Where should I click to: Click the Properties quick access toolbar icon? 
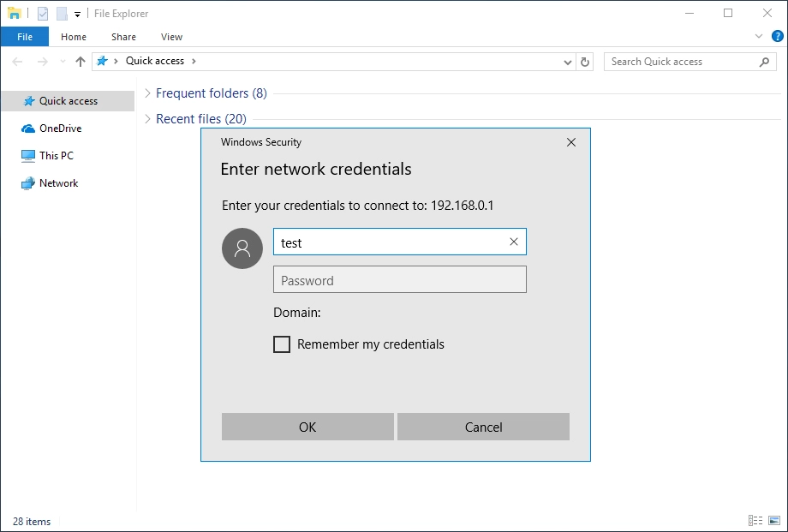(x=43, y=14)
